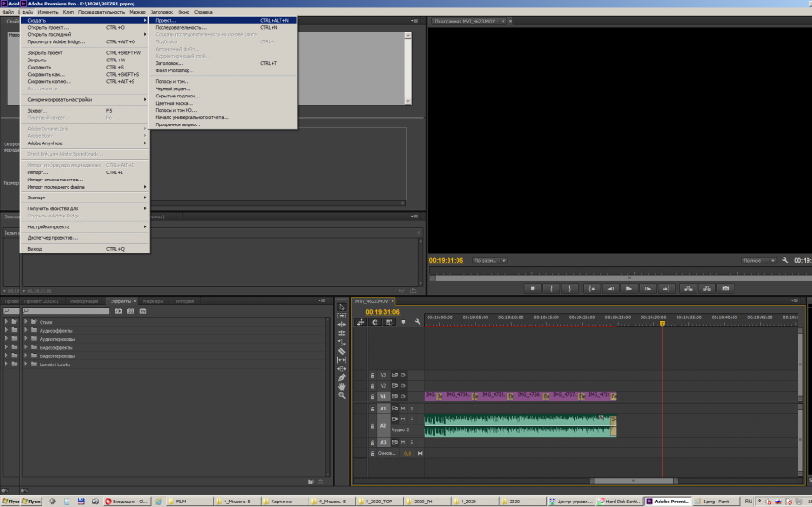Expand the Видеоэффекты folder
Viewport: 812px width, 507px height.
point(26,347)
